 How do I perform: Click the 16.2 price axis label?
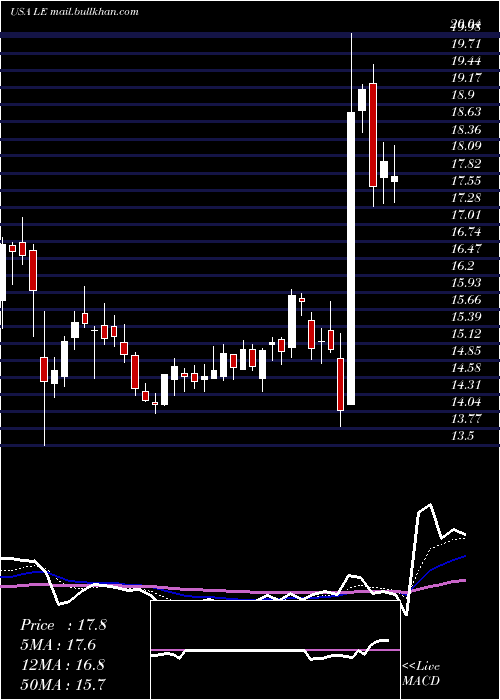pos(463,266)
